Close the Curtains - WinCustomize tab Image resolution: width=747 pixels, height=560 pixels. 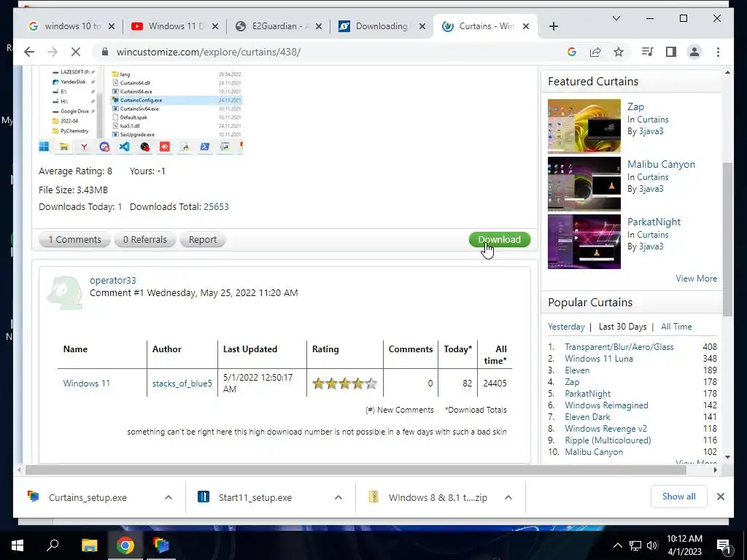point(526,26)
